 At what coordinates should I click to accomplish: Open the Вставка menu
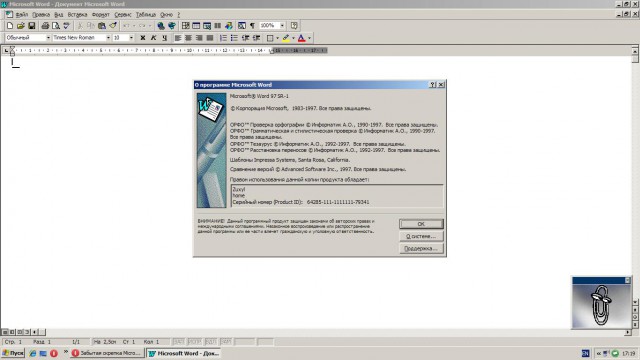tap(77, 15)
